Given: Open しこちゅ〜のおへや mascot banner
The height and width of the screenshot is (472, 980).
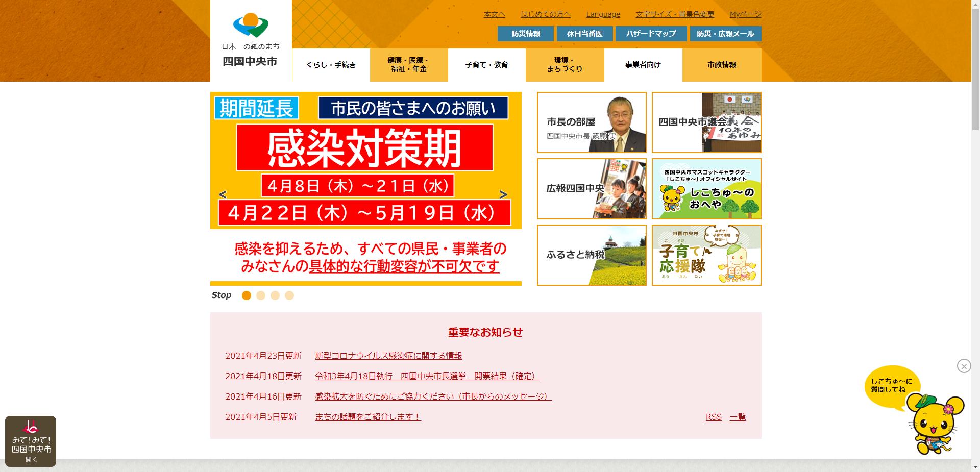Looking at the screenshot, I should [x=706, y=189].
